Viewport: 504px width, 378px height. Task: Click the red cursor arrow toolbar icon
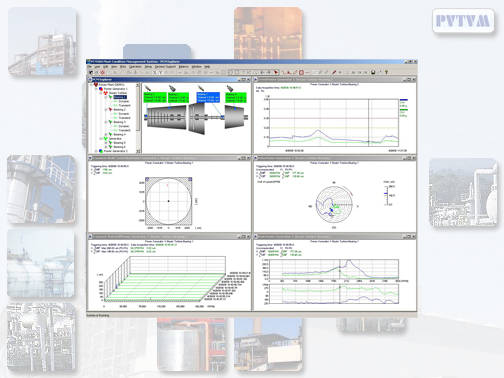276,72
